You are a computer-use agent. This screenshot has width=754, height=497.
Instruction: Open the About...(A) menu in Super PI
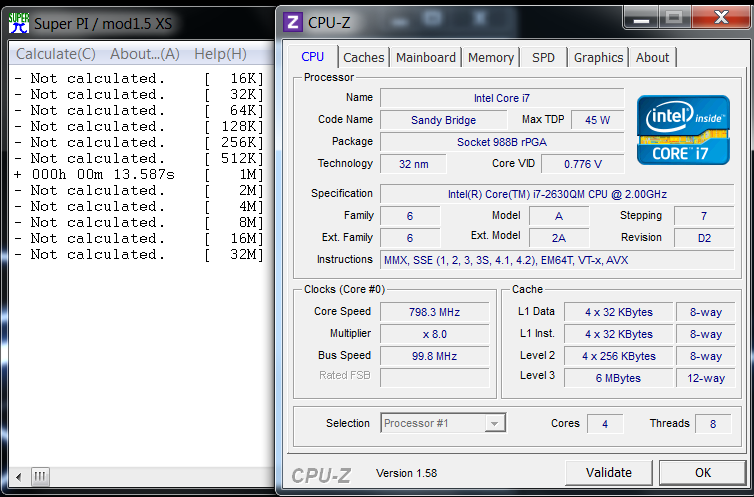coord(145,54)
